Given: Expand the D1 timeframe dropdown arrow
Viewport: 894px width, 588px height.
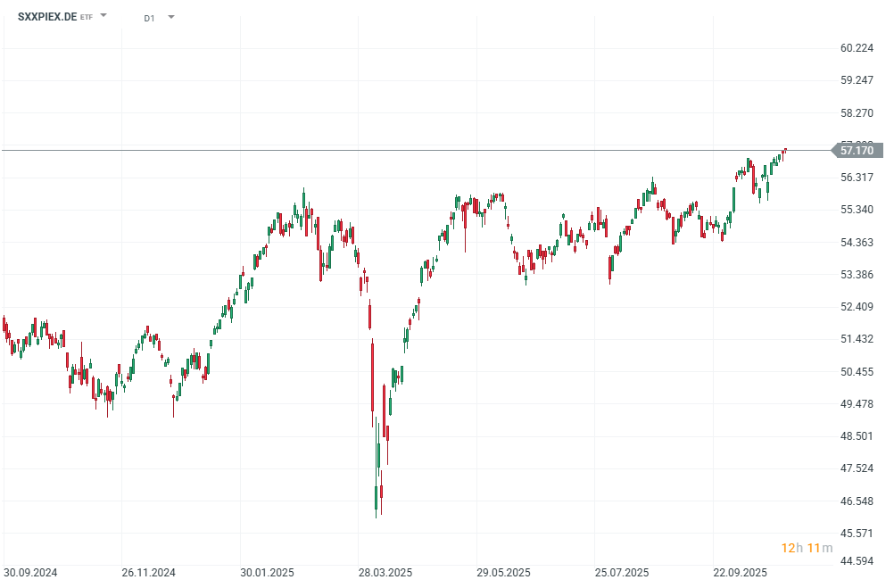Looking at the screenshot, I should [170, 16].
